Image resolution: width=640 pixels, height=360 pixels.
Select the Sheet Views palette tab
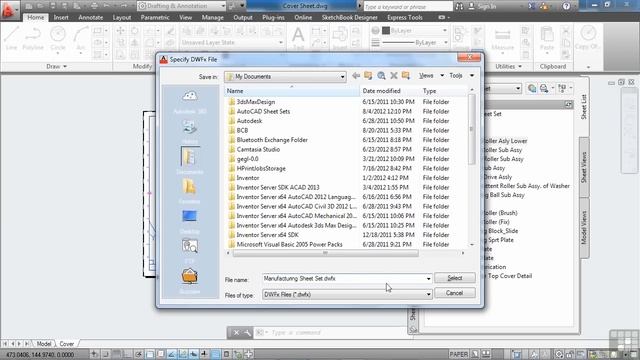click(x=584, y=167)
